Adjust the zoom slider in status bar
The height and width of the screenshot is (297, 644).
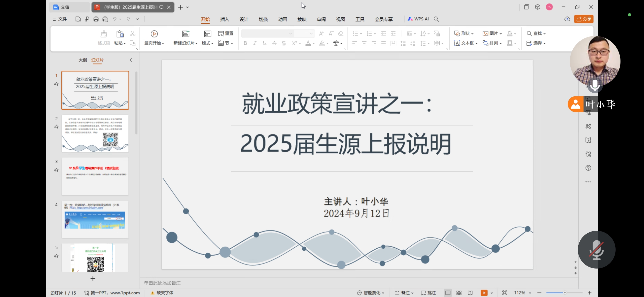click(565, 293)
